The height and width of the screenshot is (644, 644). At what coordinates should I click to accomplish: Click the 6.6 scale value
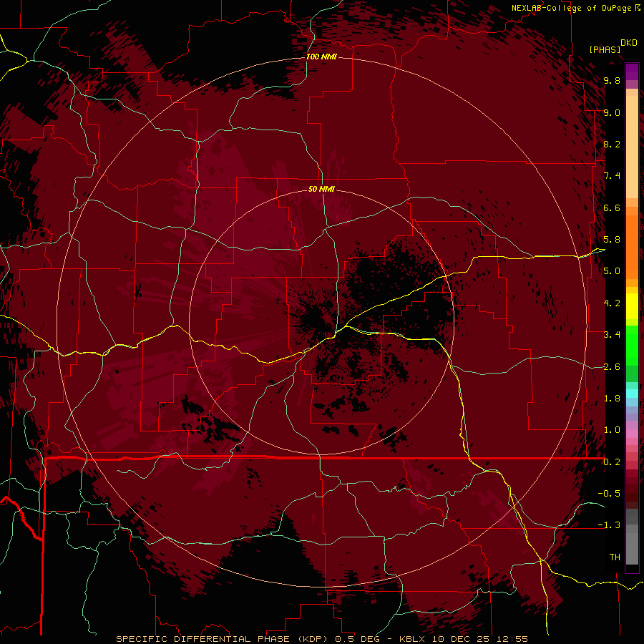coord(612,208)
